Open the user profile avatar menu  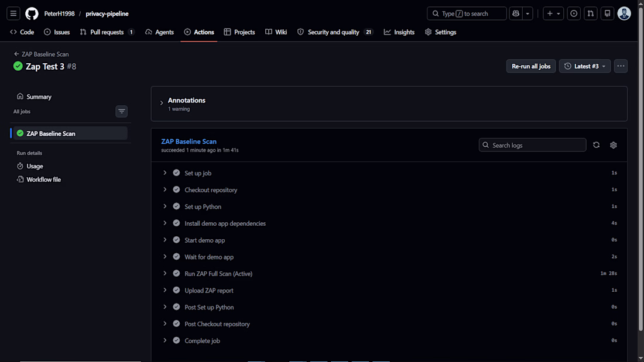pos(624,13)
